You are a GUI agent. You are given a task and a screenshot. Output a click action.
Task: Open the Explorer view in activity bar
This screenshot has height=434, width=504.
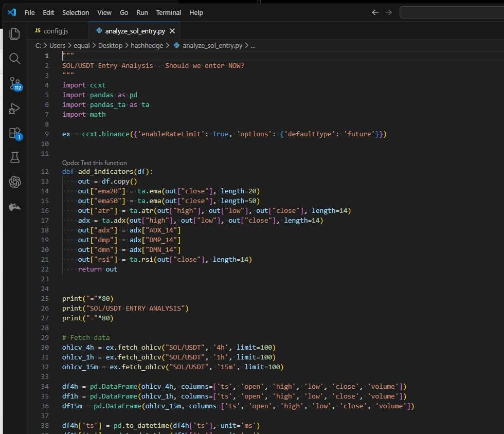coord(14,34)
